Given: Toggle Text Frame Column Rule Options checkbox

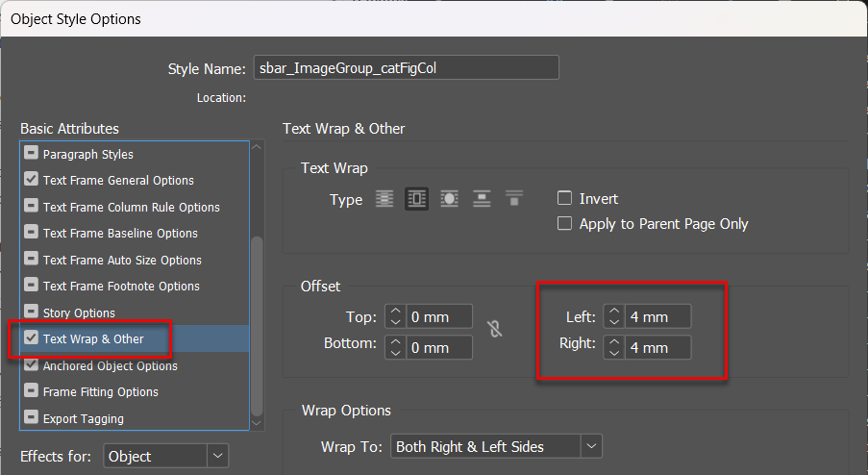Looking at the screenshot, I should (x=31, y=206).
